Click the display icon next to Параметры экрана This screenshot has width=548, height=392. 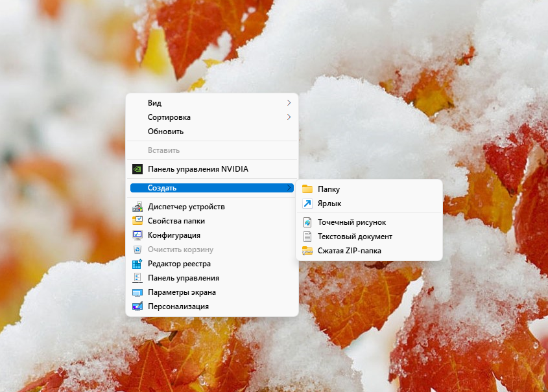[137, 292]
